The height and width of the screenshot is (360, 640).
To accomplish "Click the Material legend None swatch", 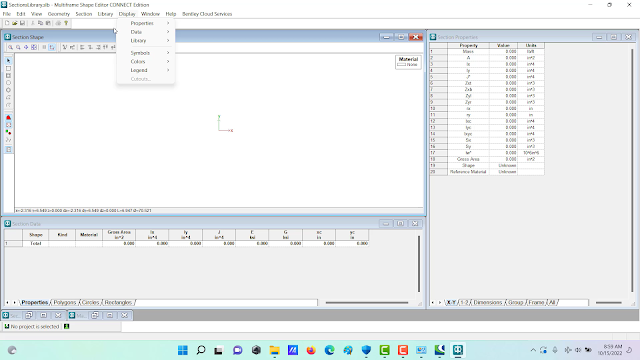I will pos(402,64).
